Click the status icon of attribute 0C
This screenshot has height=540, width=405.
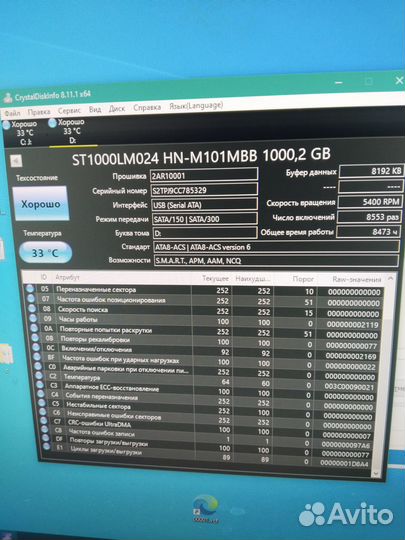(x=37, y=347)
